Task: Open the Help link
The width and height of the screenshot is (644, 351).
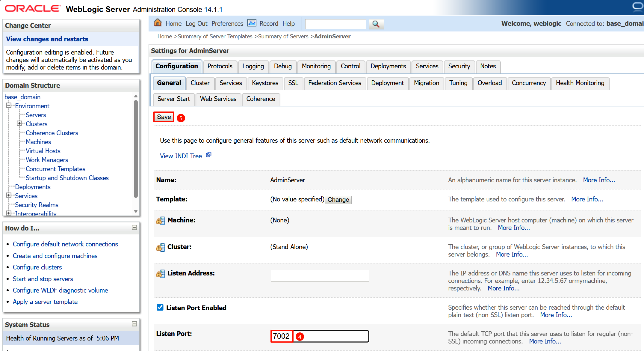Action: click(288, 24)
